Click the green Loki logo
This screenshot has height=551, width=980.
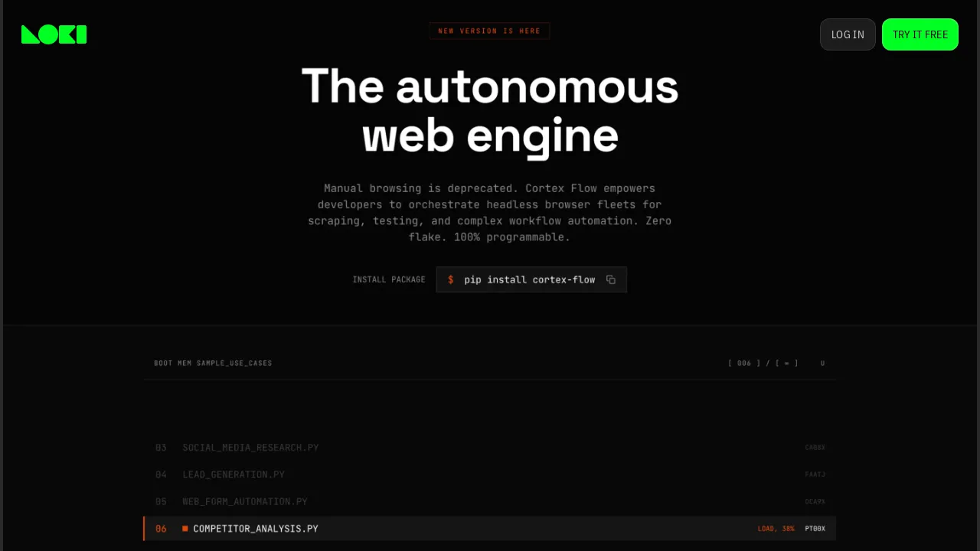54,34
